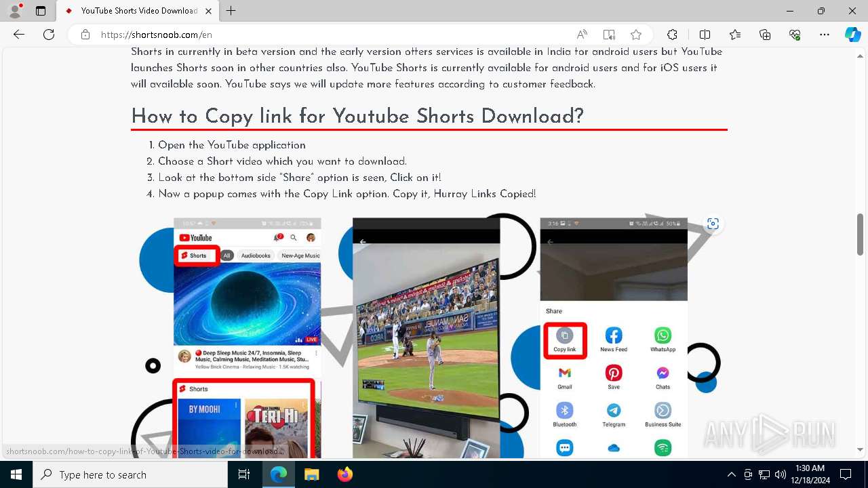Click step 'Choose a Short video which you want to download.'
Screen dimensions: 868x488
pos(282,161)
